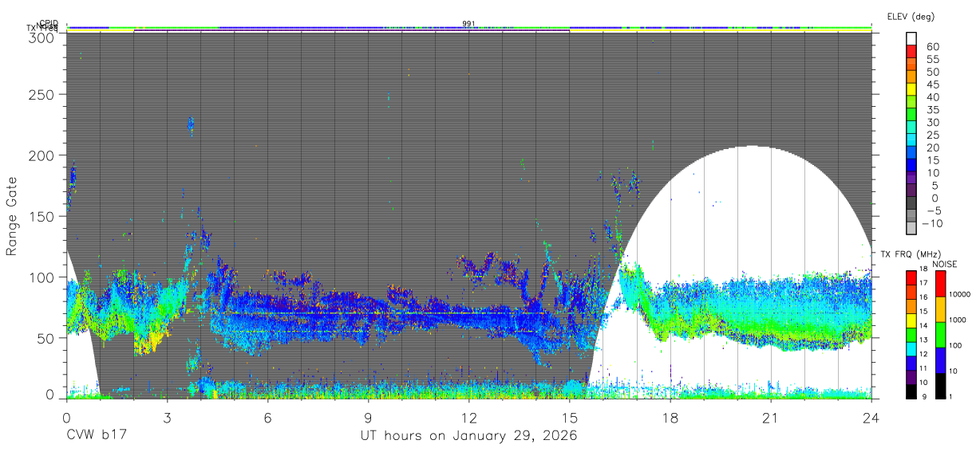Viewport: 980px width, 452px height.
Task: Select the cyan band of the TX FRQ colorbar
Action: coord(911,349)
